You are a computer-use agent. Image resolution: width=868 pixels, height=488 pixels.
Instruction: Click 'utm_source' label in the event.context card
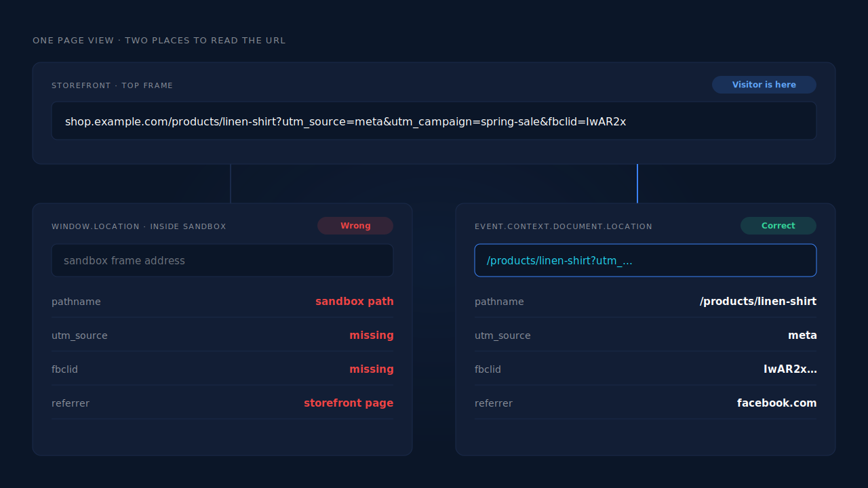tap(502, 335)
